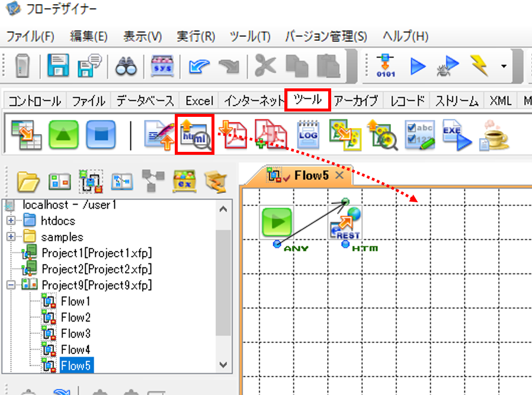Open the ツール(T) menu
Image resolution: width=532 pixels, height=395 pixels.
[250, 36]
